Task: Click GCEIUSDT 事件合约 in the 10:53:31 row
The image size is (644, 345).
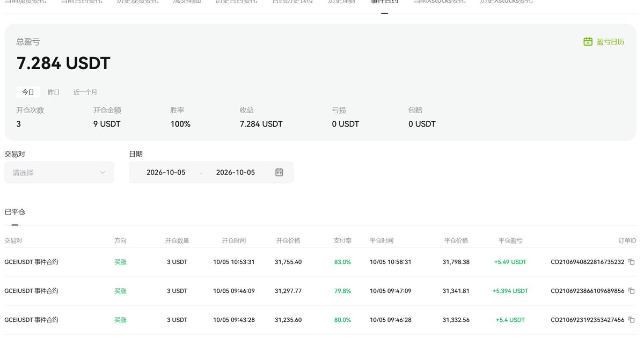Action: tap(31, 262)
